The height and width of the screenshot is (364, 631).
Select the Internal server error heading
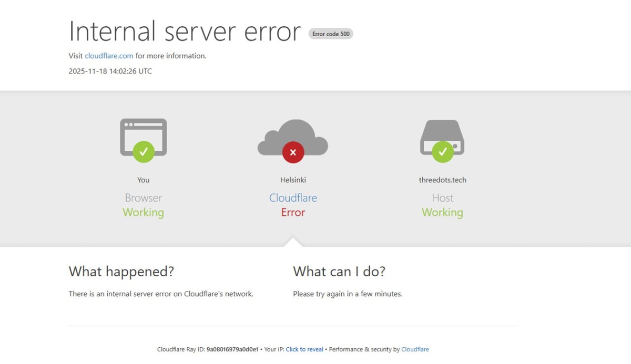(185, 31)
